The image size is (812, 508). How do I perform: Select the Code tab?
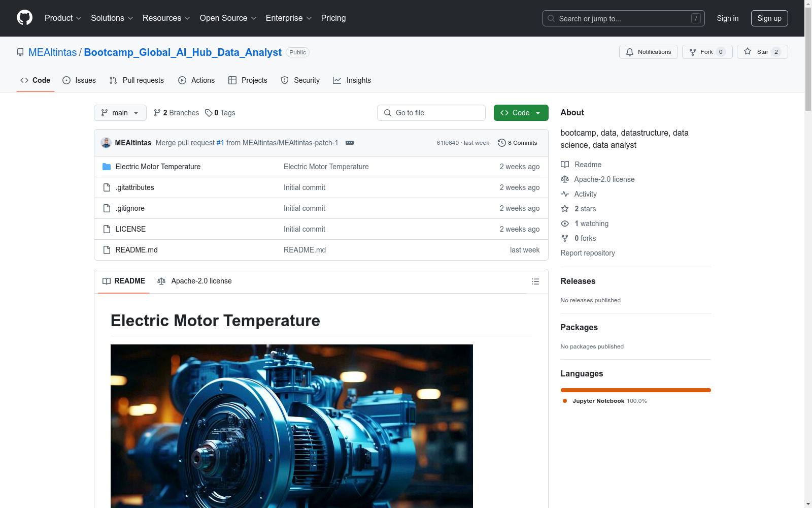click(x=36, y=80)
